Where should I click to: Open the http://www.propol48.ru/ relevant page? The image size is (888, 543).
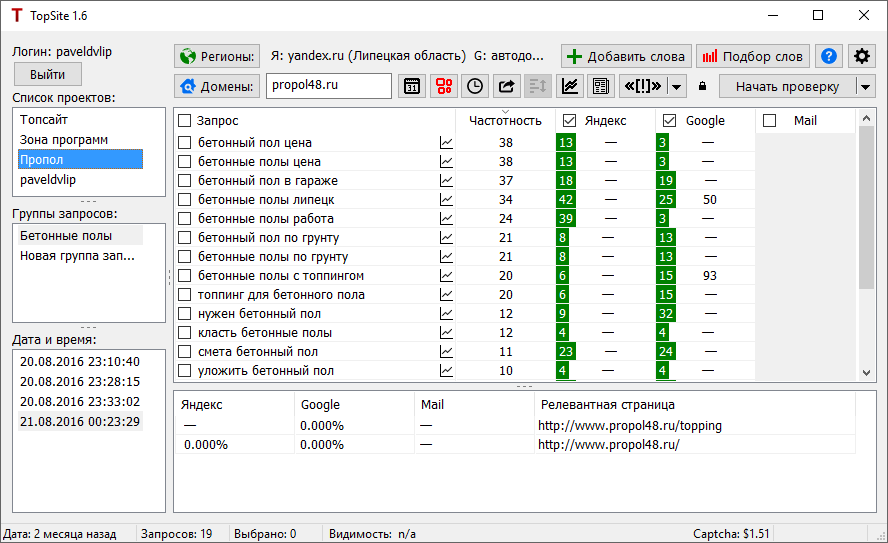(609, 444)
